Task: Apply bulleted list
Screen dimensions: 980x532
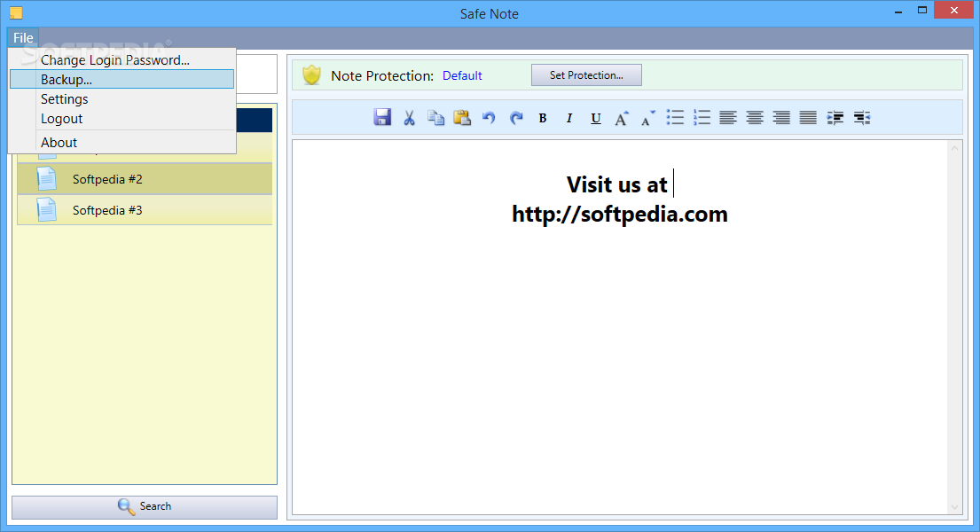Action: click(x=675, y=118)
